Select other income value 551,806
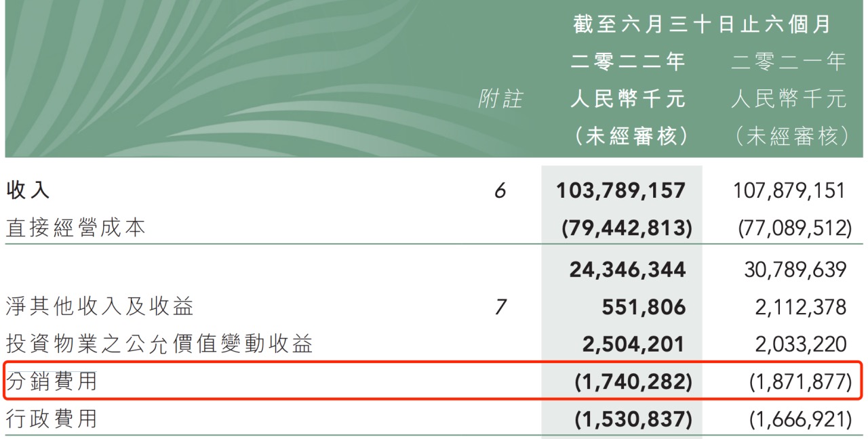 point(644,308)
